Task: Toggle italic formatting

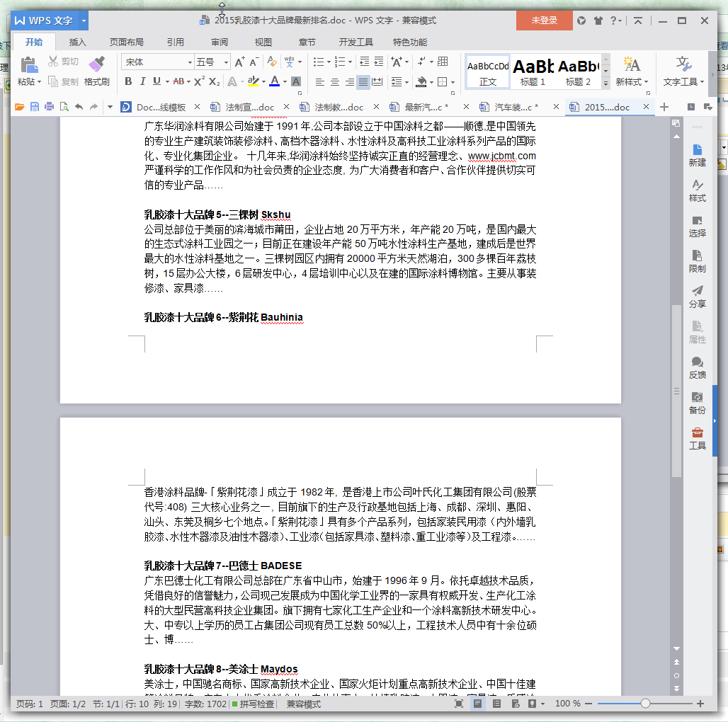Action: (x=142, y=81)
